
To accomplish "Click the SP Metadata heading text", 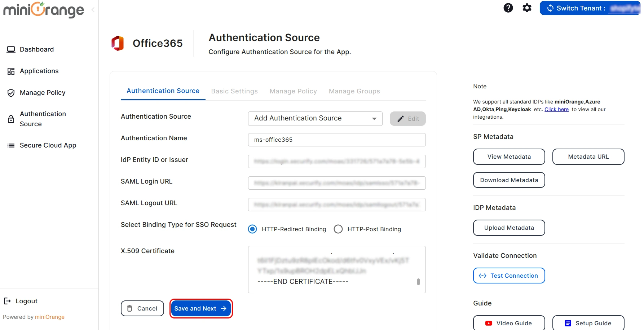I will coord(493,137).
